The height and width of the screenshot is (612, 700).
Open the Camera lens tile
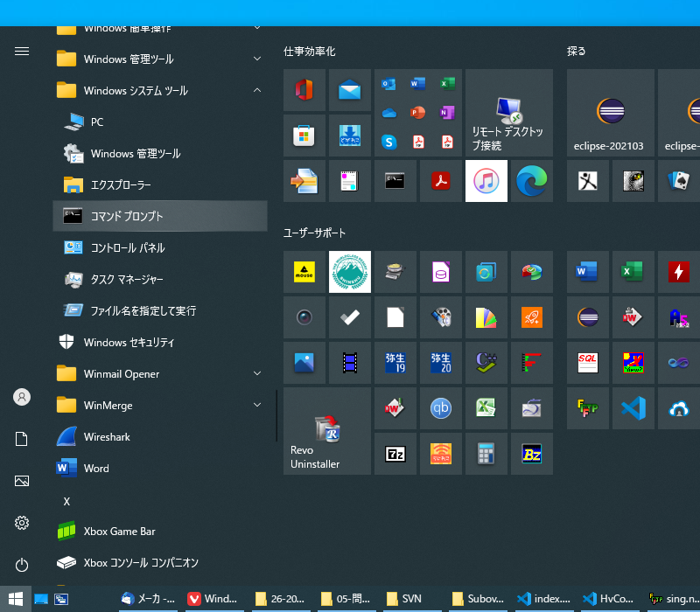304,317
